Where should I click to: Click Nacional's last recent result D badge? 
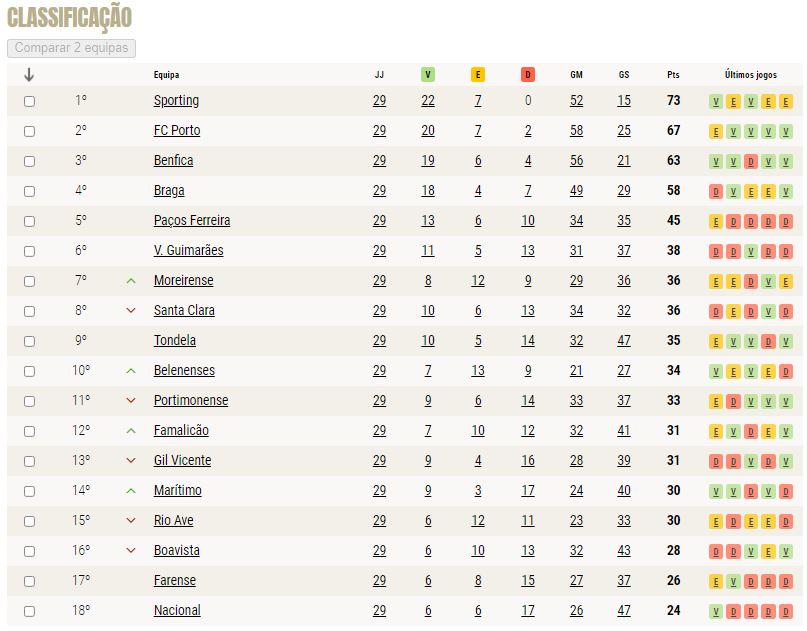point(785,611)
